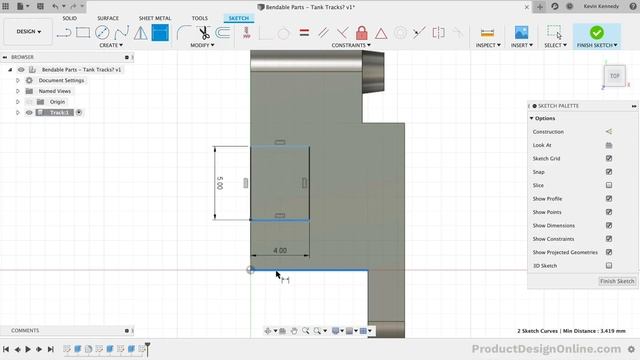Click the Insert image icon
Image resolution: width=640 pixels, height=360 pixels.
tap(521, 33)
